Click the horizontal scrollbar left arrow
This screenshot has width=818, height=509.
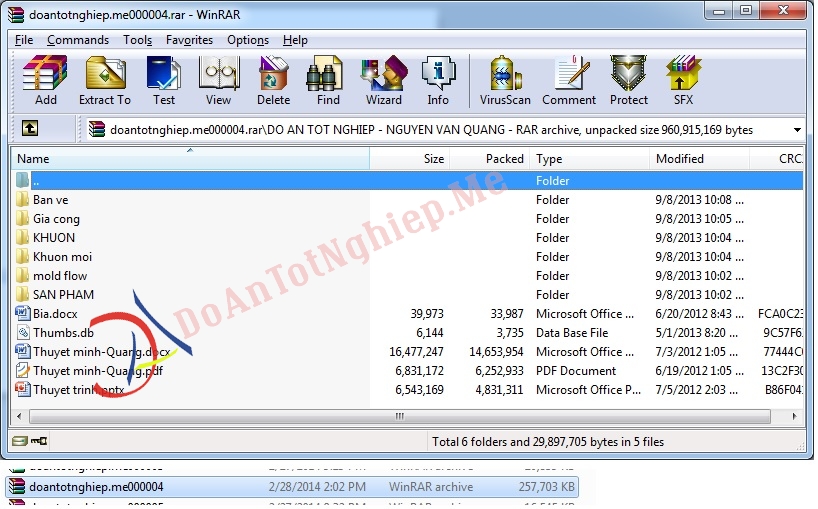point(19,416)
